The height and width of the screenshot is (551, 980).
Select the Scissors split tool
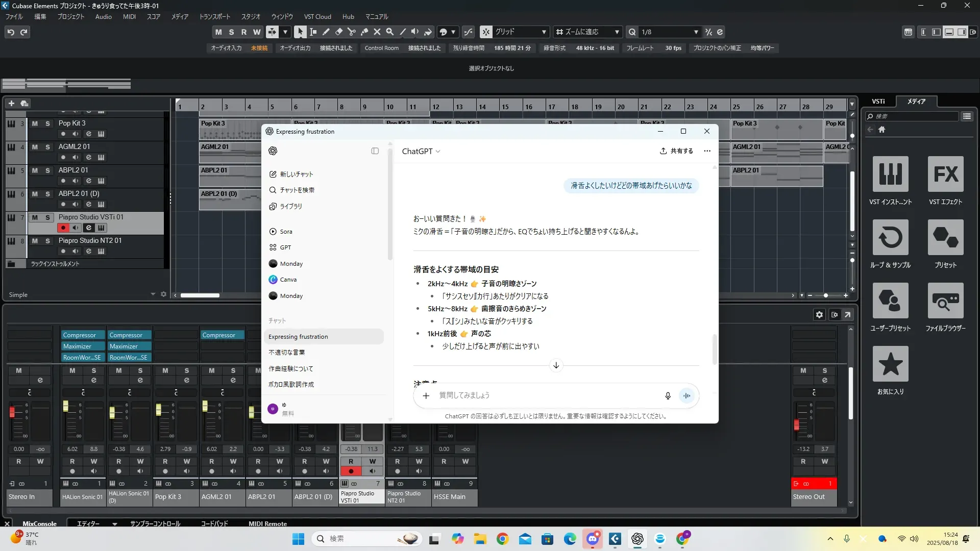[x=351, y=32]
